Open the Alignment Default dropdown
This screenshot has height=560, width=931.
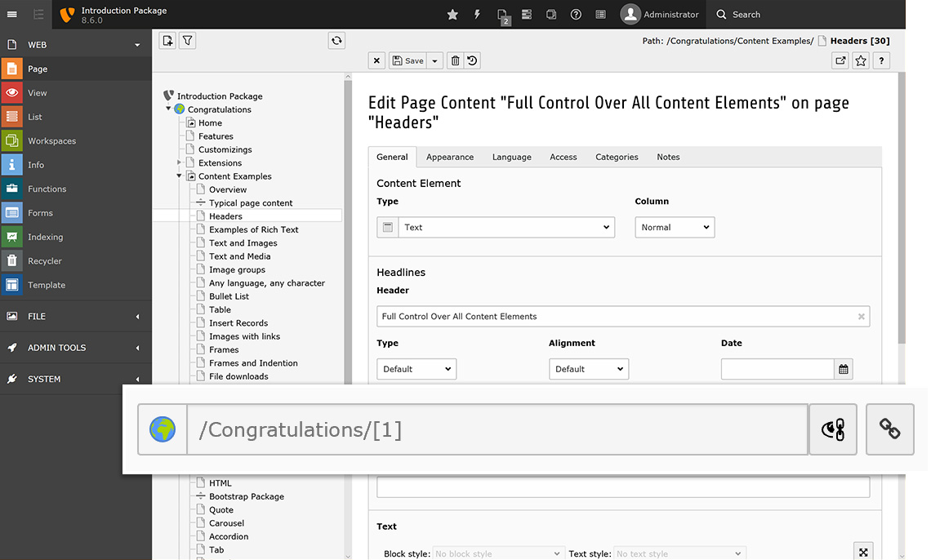588,369
